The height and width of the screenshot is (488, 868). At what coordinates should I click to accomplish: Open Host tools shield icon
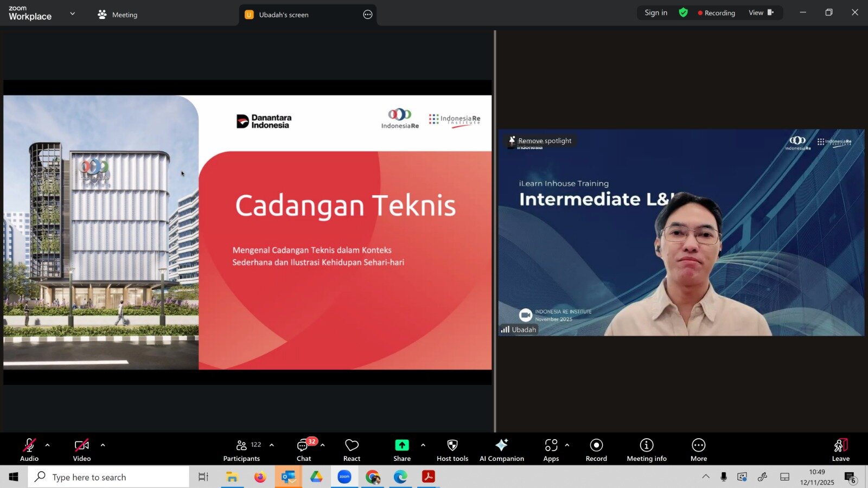(x=452, y=450)
